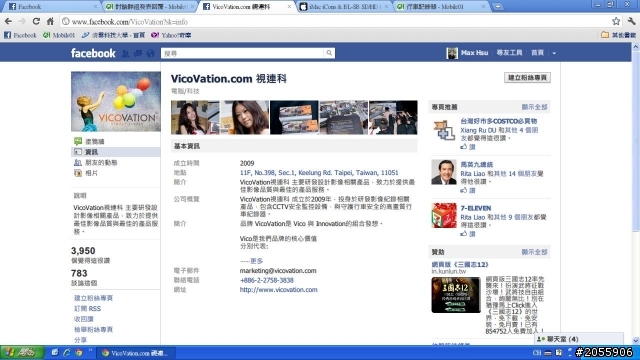
Task: Open the Facebook messages icon
Action: click(x=138, y=53)
